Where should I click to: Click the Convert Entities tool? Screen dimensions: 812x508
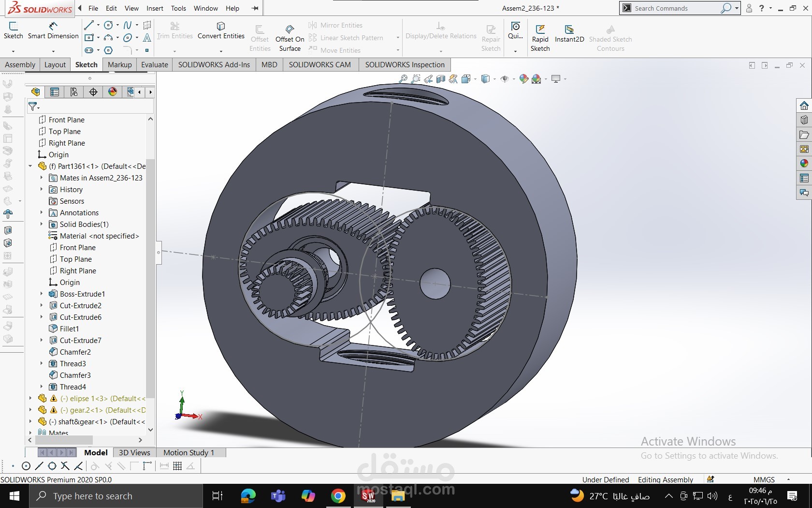(x=221, y=30)
